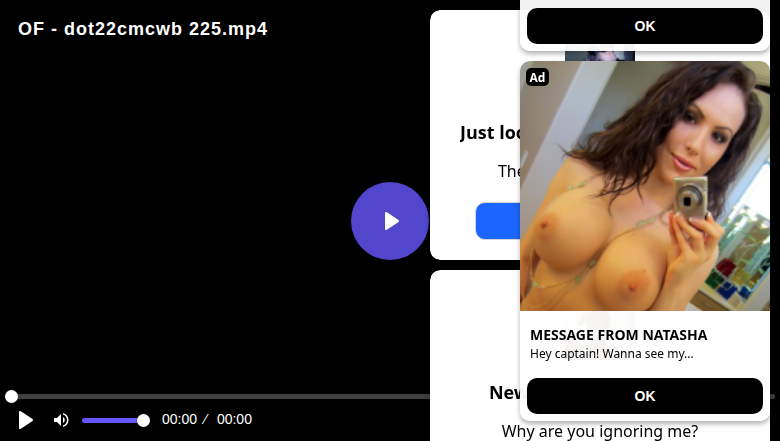Click OK below the Natasha message
Screen dimensions: 780x441
645,396
